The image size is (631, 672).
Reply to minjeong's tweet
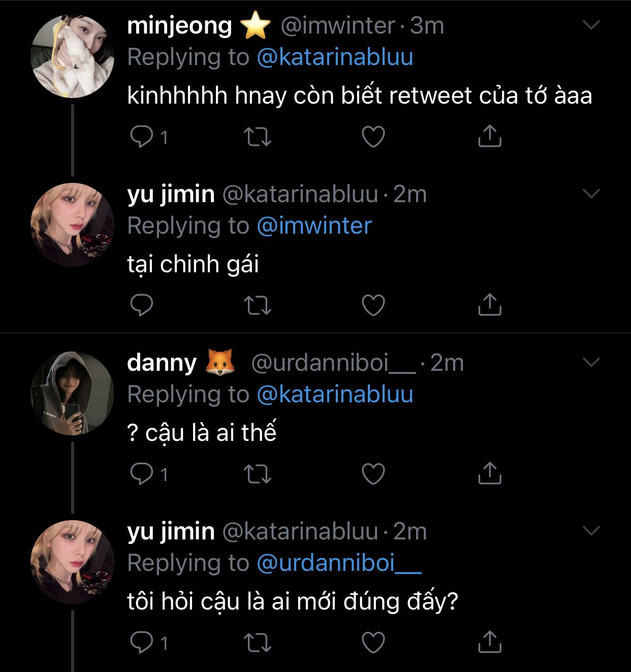point(142,136)
